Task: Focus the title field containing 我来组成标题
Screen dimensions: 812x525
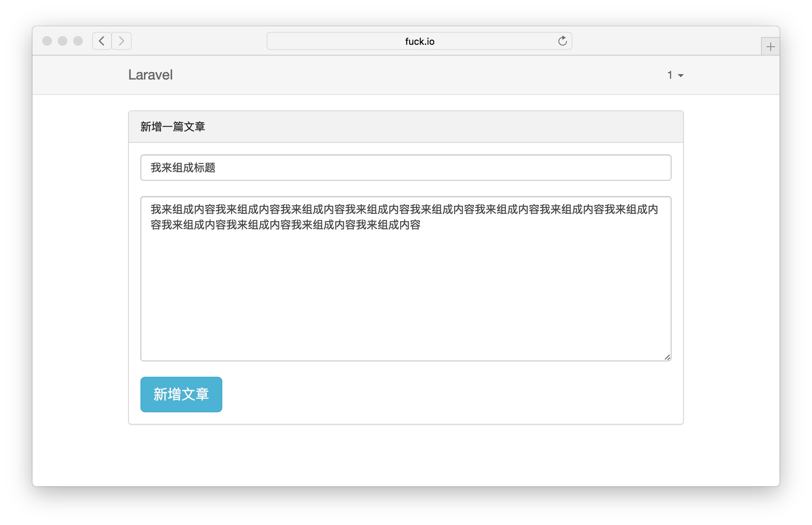Action: point(405,168)
